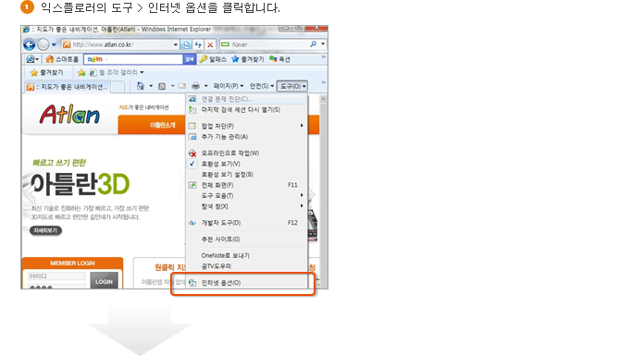
Task: Expand the 팝업 차단(P) submenu
Action: 246,126
